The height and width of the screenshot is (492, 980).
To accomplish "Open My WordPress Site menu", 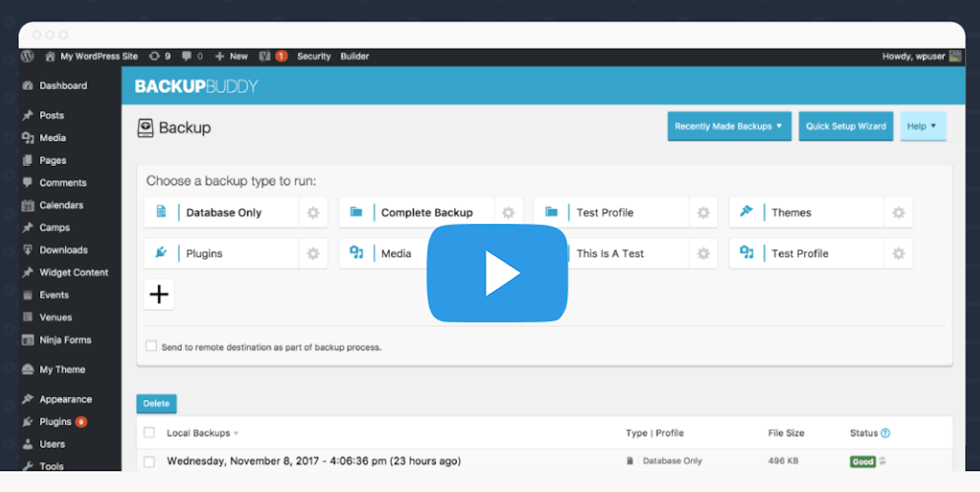I will 92,56.
